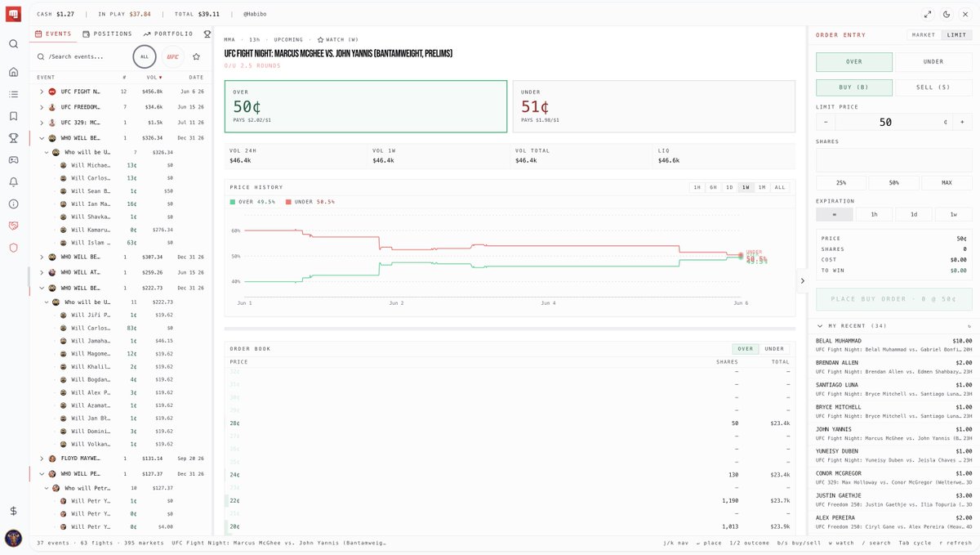
Task: Set expiration to 1h
Action: pyautogui.click(x=874, y=214)
